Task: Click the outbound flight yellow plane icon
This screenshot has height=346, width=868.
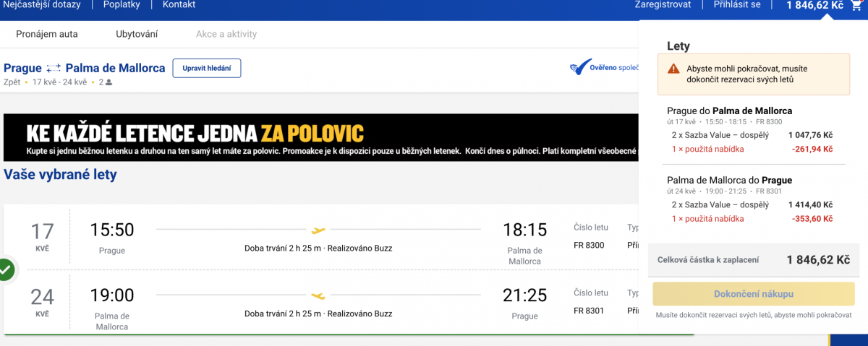Action: [x=318, y=230]
